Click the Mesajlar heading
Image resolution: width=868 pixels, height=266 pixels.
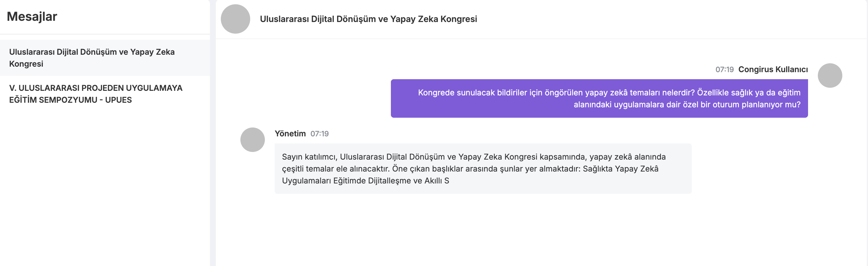coord(32,17)
